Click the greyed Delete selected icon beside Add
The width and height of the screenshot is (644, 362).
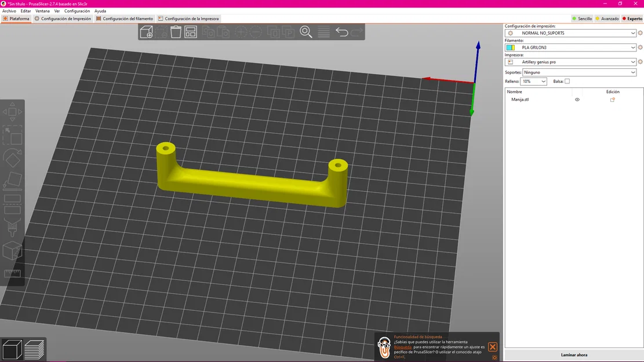pos(161,32)
